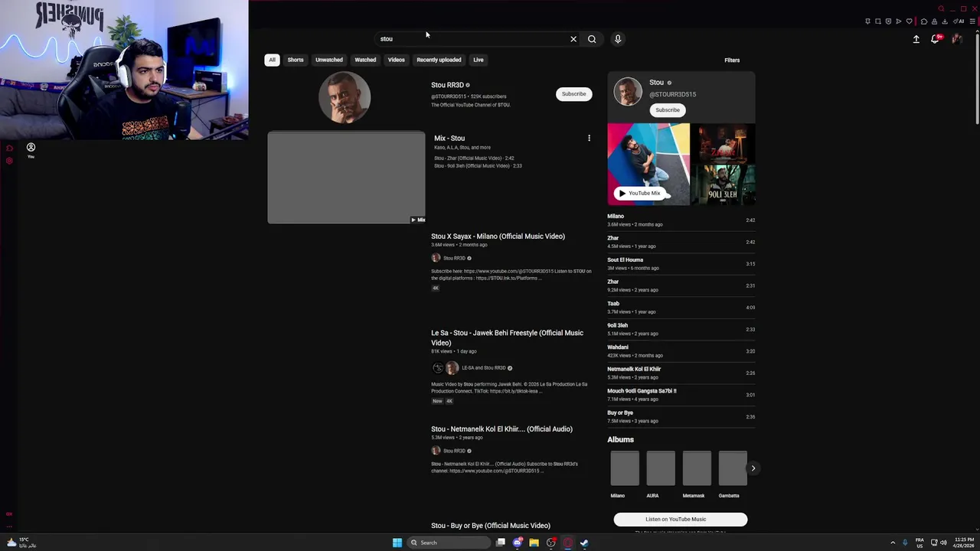Open the volume control in system tray
This screenshot has height=551, width=980.
coord(943,543)
